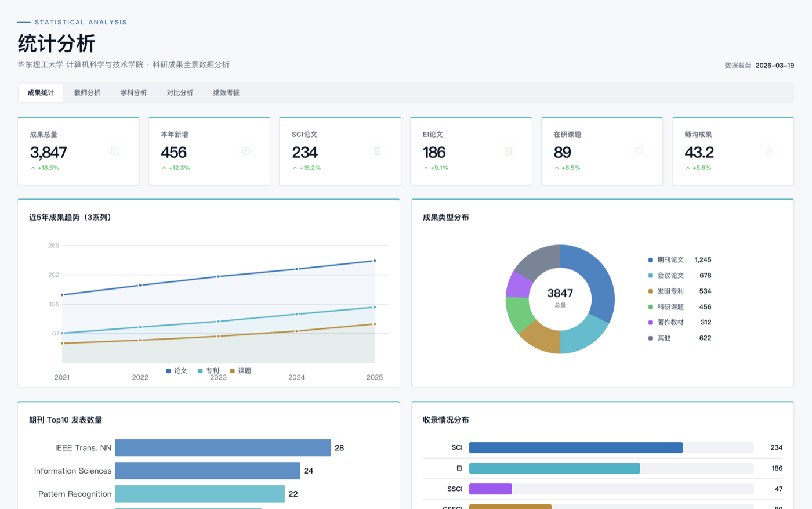This screenshot has width=812, height=509.
Task: Click the yellow list icon in EI论文 card
Action: click(508, 151)
